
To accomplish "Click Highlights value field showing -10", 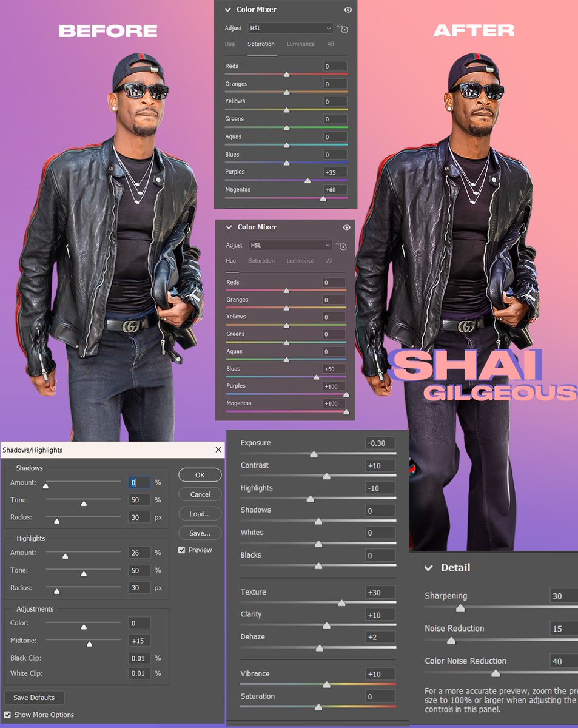I will (380, 488).
